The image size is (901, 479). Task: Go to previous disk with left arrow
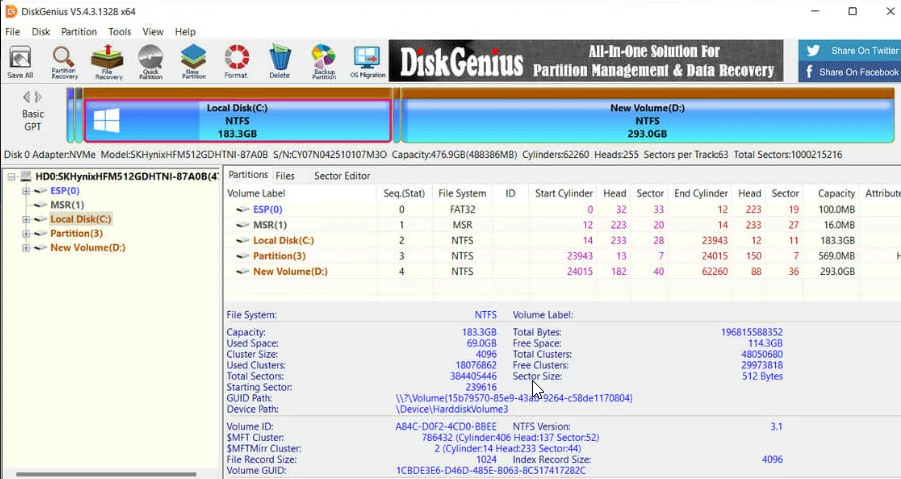point(26,97)
